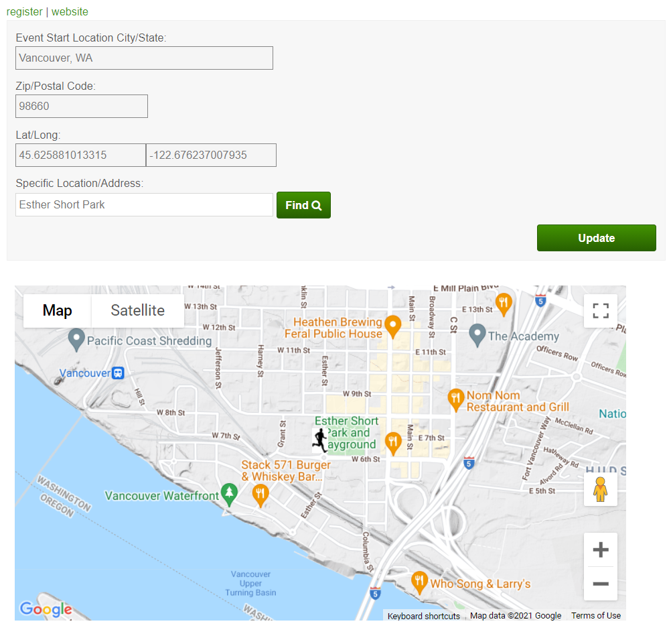Toggle fullscreen map view
The height and width of the screenshot is (644, 671).
click(601, 311)
